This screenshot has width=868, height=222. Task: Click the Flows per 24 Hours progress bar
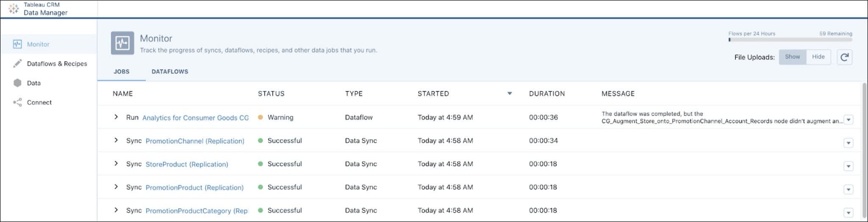click(790, 40)
